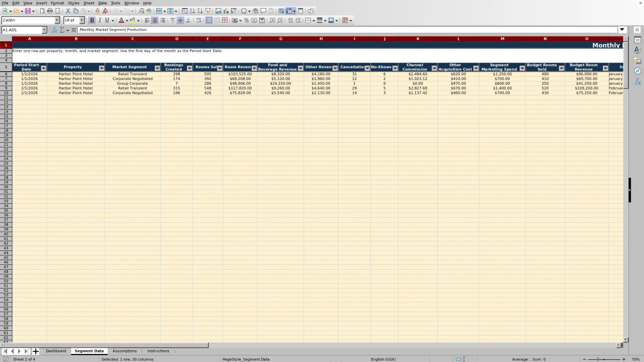The height and width of the screenshot is (362, 644).
Task: Select the Clone Formatting paintbrush
Action: click(x=97, y=11)
